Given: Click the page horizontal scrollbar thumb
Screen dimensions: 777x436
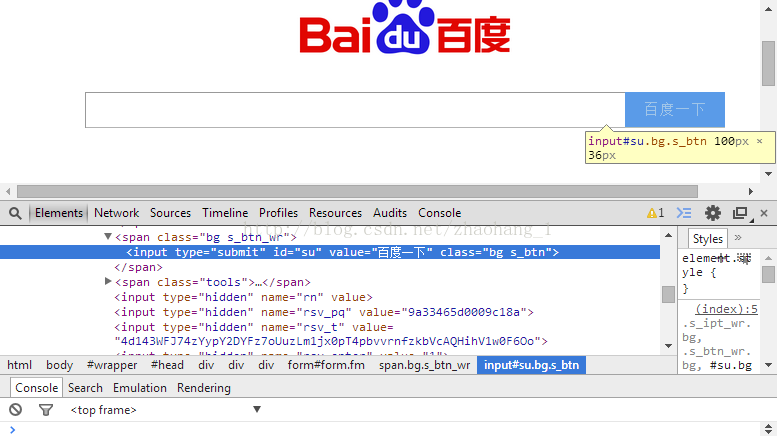Looking at the screenshot, I should [x=357, y=191].
